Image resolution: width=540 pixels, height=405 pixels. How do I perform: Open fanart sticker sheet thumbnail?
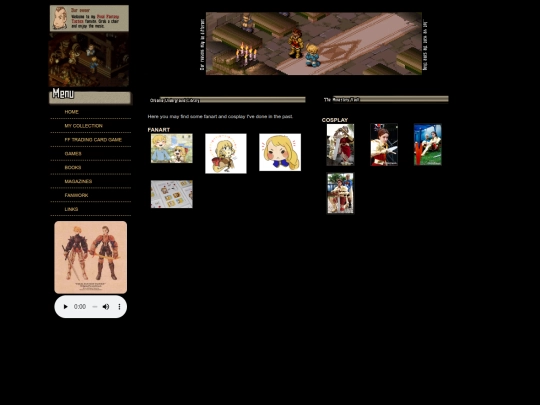click(172, 194)
